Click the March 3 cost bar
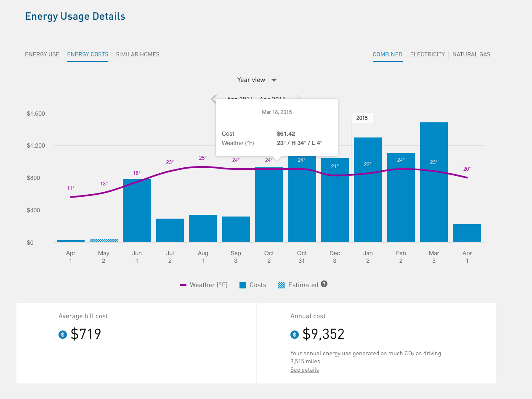Screen dimensions: 532x399 pyautogui.click(x=434, y=182)
